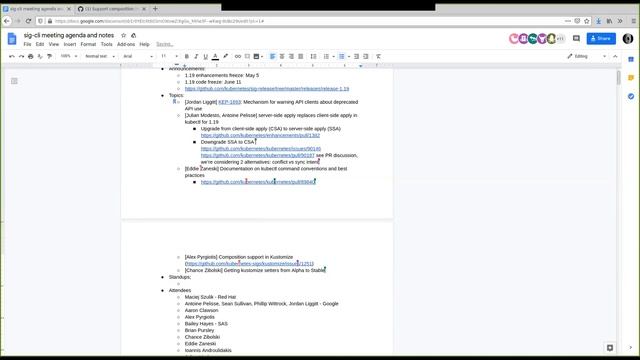Open the View menu
Screen dimensions: 640x360
tap(54, 44)
